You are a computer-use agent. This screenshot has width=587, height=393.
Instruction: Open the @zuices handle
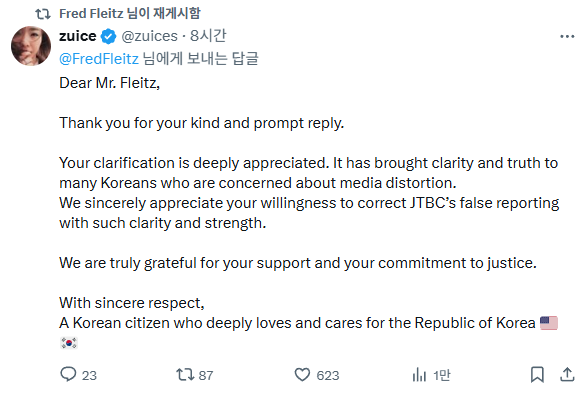tap(149, 36)
